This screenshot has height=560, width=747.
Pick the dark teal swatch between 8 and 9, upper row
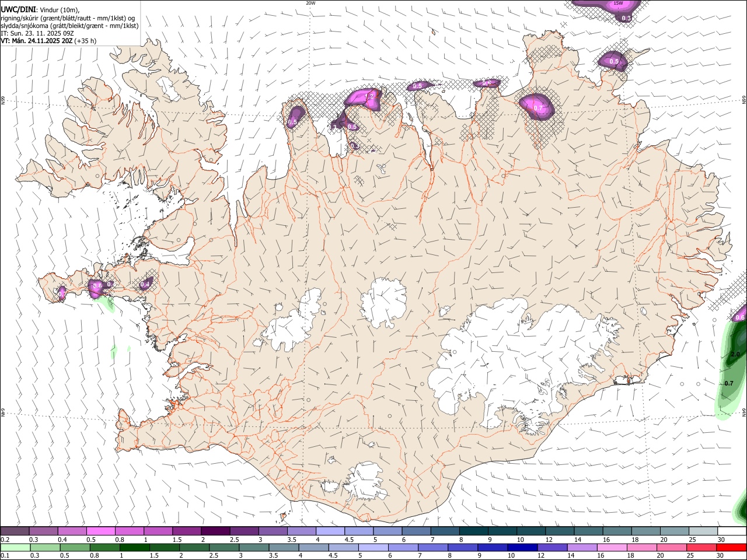474,531
